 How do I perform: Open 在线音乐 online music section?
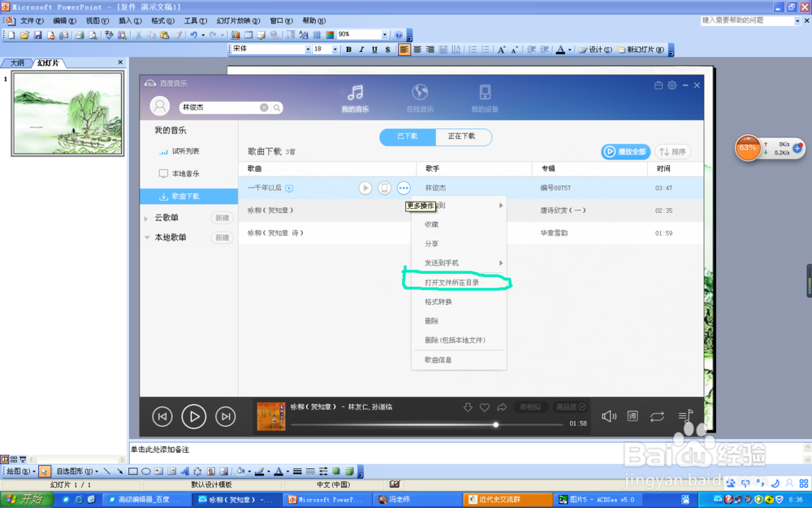click(420, 98)
